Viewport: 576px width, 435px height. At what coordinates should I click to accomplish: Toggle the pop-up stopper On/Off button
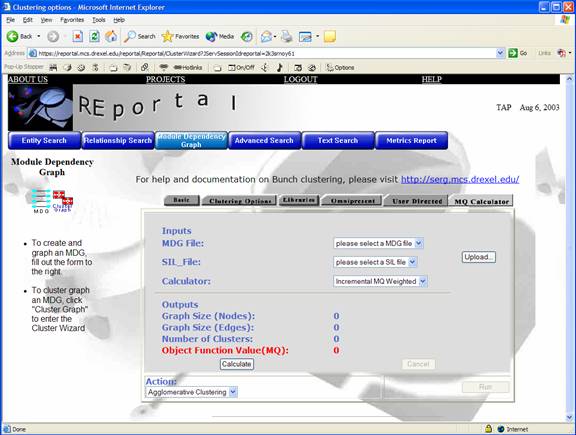pos(241,68)
